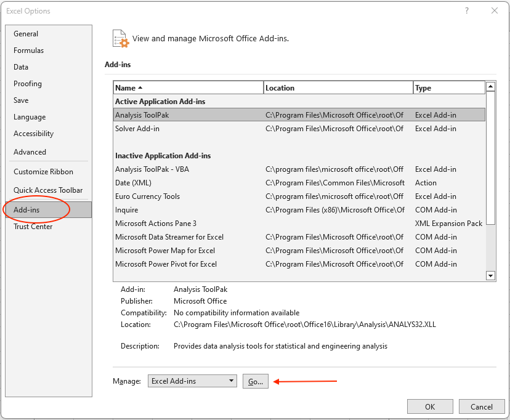Open the Manage Excel Add-ins dropdown

[193, 381]
